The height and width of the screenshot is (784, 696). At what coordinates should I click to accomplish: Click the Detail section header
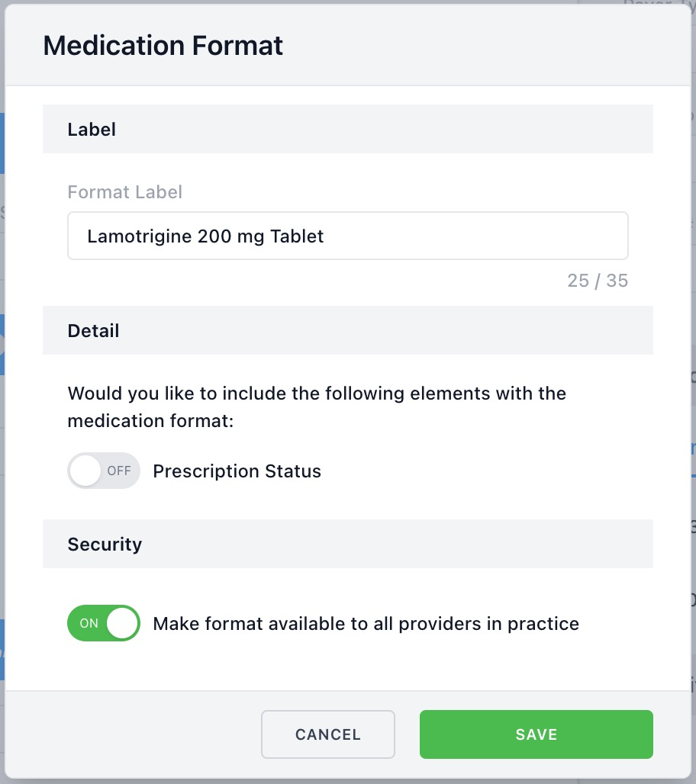point(93,331)
